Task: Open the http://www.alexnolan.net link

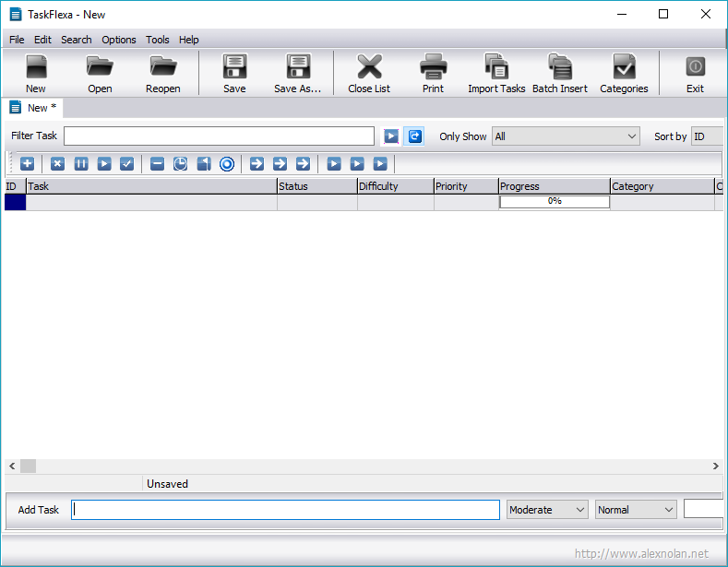Action: (641, 553)
